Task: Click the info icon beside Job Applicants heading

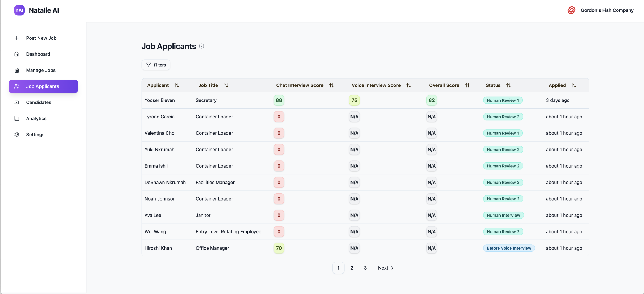Action: (201, 46)
